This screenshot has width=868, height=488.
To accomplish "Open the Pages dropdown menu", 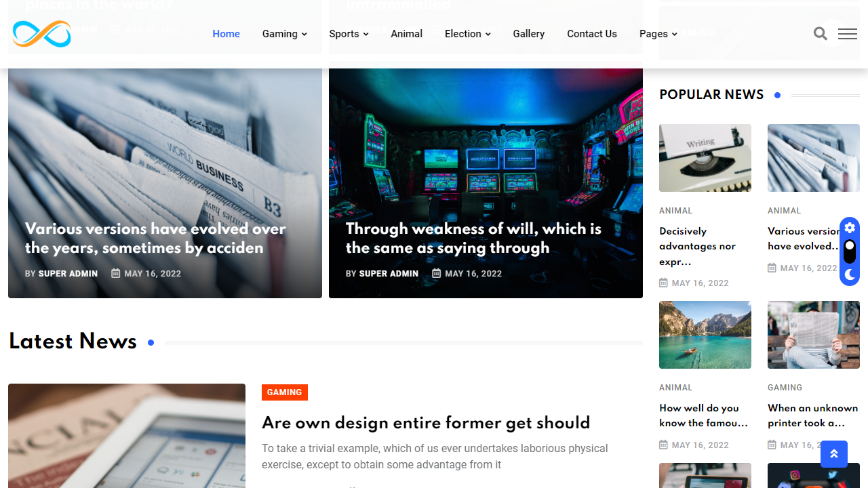I will tap(658, 34).
